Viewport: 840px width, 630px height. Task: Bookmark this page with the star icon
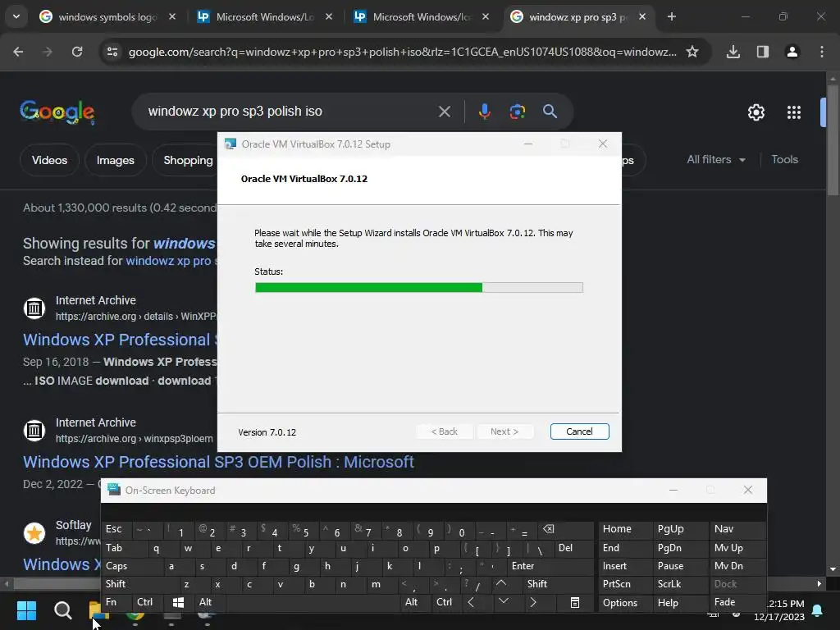click(x=692, y=52)
